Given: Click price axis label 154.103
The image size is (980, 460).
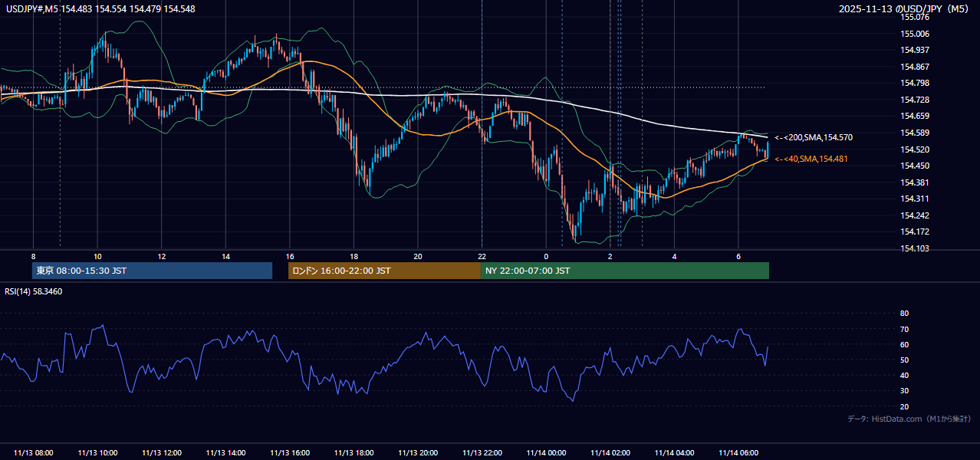Looking at the screenshot, I should 915,248.
